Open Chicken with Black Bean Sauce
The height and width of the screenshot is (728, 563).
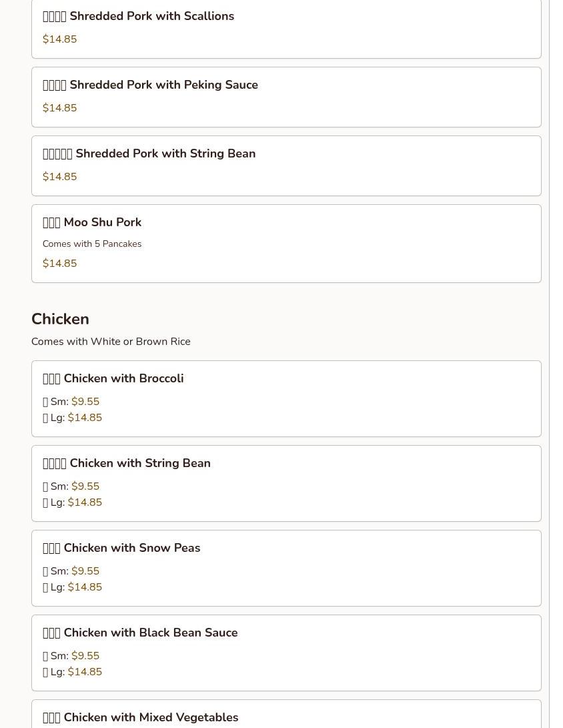tap(150, 633)
